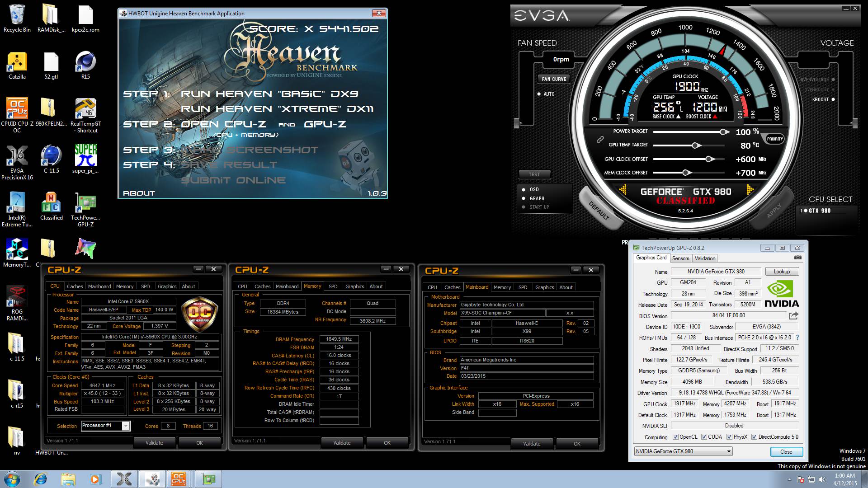This screenshot has height=488, width=868.
Task: Switch to the Sensors tab in GPU-Z
Action: tap(680, 258)
